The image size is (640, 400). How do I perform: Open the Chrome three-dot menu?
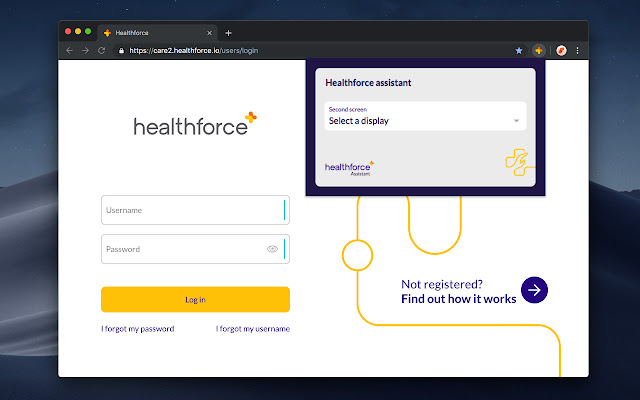point(577,50)
